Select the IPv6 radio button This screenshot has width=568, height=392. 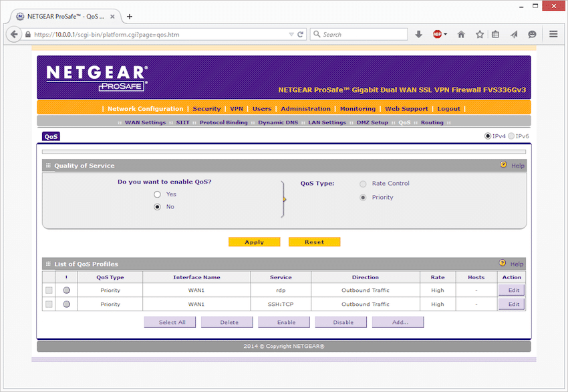[x=511, y=136]
